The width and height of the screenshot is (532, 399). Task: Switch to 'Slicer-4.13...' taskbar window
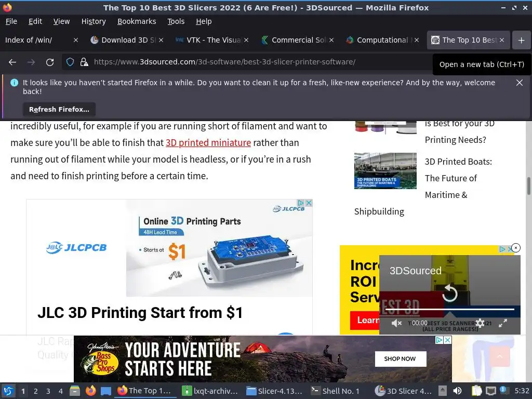274,391
